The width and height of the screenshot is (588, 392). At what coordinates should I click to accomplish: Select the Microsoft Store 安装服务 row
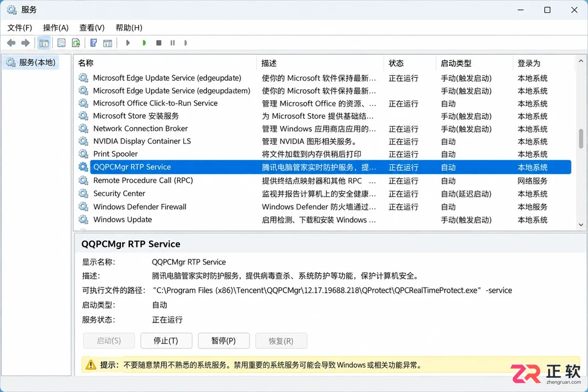tap(325, 116)
